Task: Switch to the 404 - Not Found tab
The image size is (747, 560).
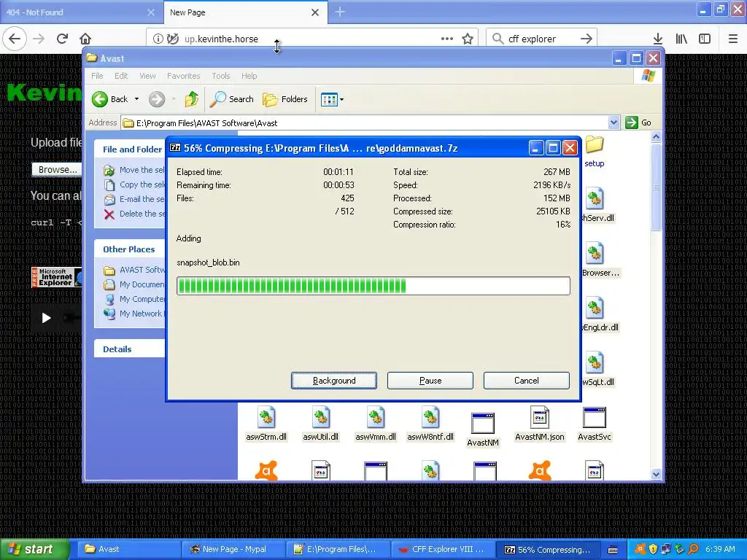Action: 82,12
